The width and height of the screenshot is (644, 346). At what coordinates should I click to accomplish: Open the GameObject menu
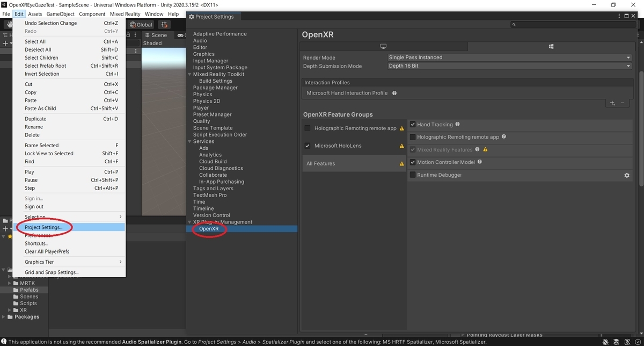pyautogui.click(x=60, y=14)
